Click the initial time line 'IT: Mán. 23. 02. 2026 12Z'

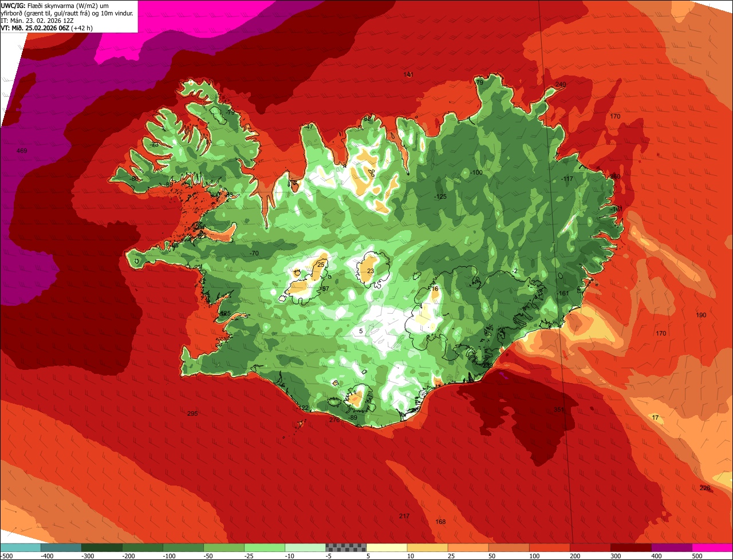tap(37, 20)
